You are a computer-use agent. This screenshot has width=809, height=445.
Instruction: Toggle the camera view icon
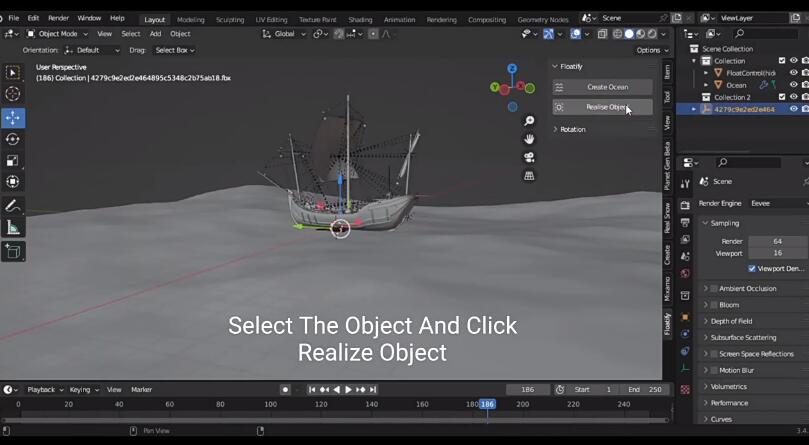point(529,157)
